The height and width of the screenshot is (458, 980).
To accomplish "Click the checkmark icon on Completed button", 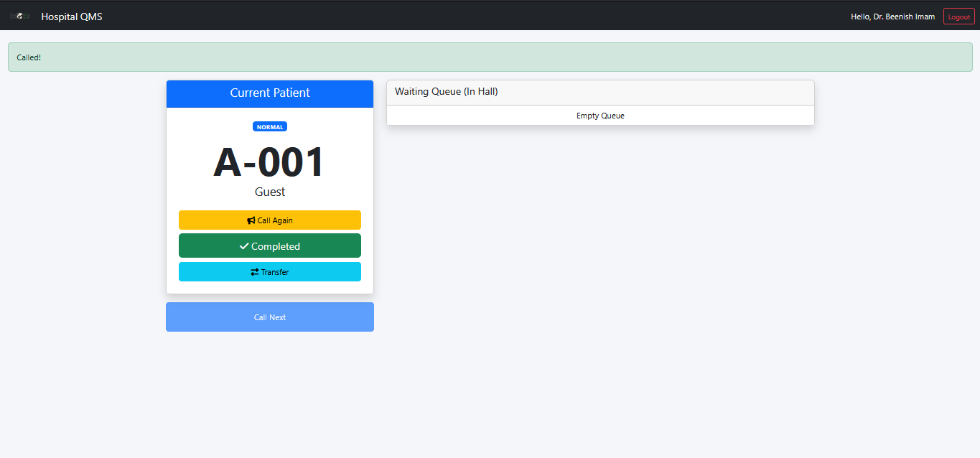I will [x=244, y=246].
